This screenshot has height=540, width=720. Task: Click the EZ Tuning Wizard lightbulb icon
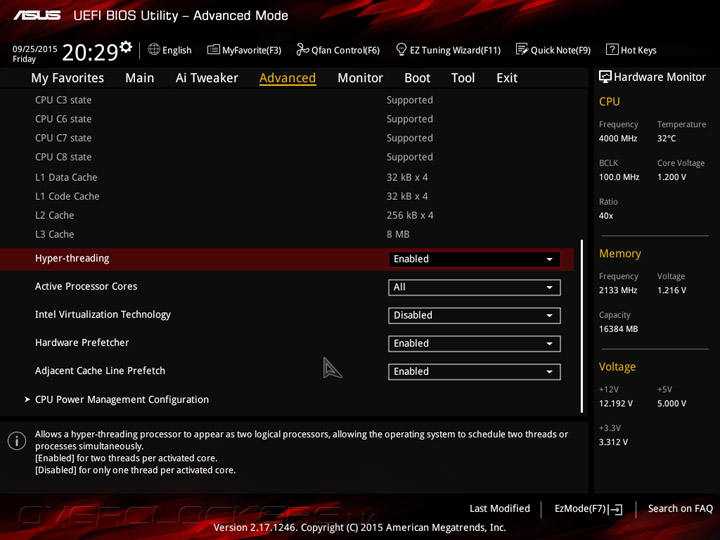click(401, 49)
